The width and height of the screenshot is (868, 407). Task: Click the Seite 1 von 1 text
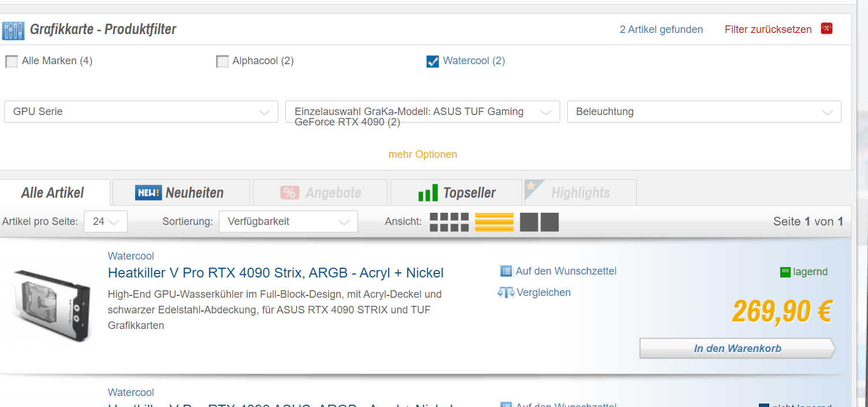tap(808, 221)
